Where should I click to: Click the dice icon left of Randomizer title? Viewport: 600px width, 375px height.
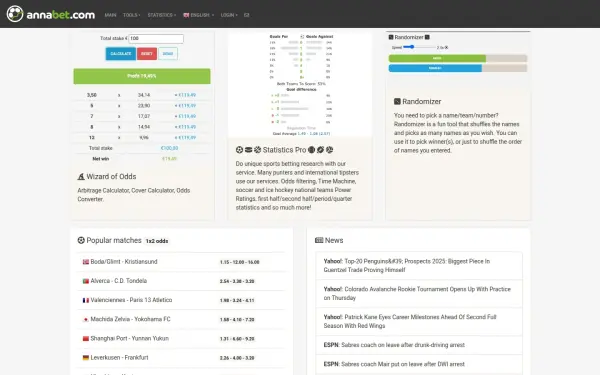pos(391,37)
